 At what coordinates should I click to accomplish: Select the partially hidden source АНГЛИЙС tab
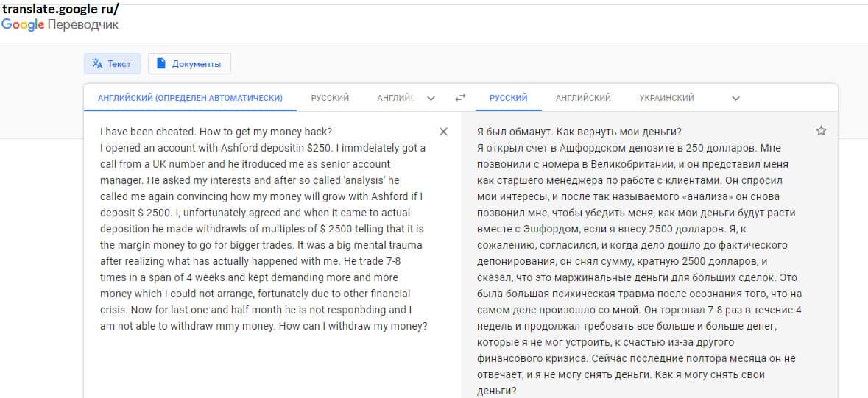click(395, 98)
